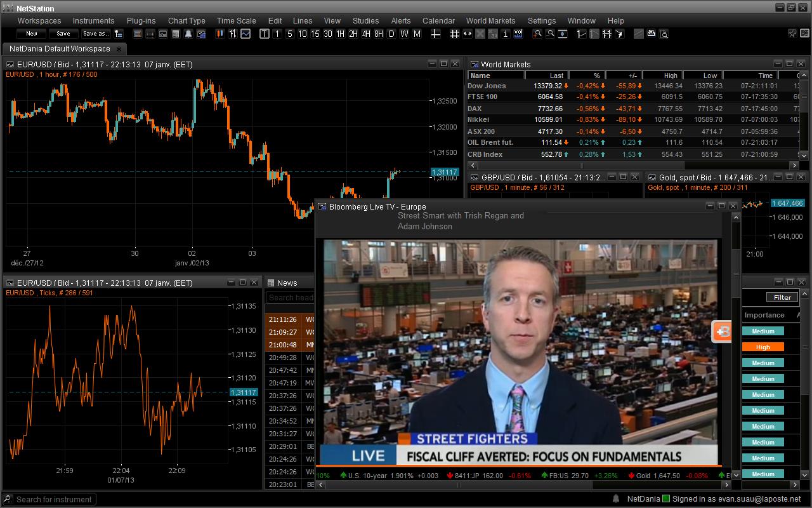Click the orange share badge on video
Image resolution: width=812 pixels, height=508 pixels.
722,331
